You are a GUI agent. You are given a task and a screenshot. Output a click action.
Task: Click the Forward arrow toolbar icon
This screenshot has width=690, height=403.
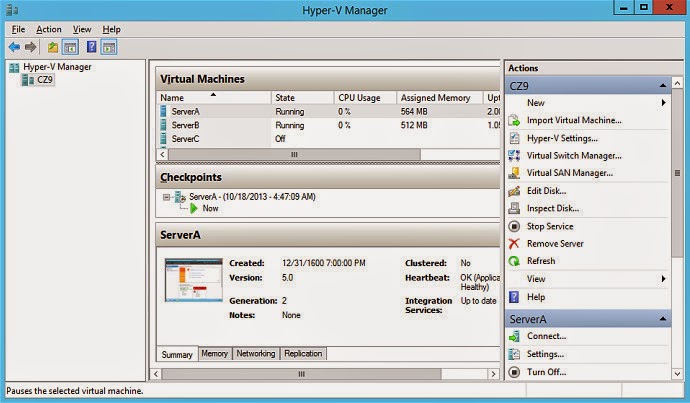[30, 47]
